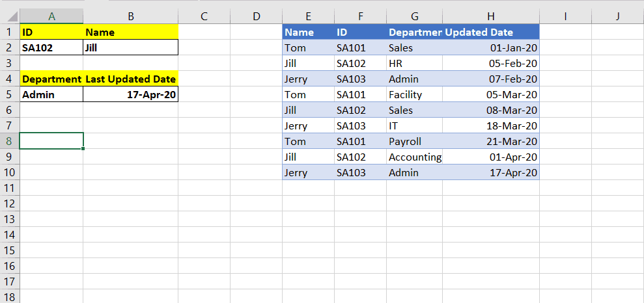This screenshot has height=303, width=644.
Task: Click cell A2 containing SA102
Action: [x=51, y=47]
